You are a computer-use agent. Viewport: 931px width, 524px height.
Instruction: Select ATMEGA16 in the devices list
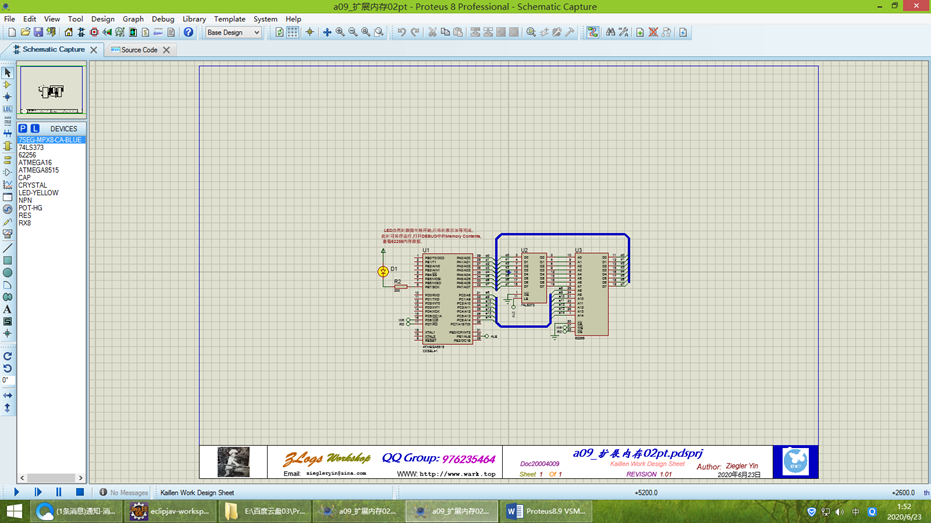[35, 163]
